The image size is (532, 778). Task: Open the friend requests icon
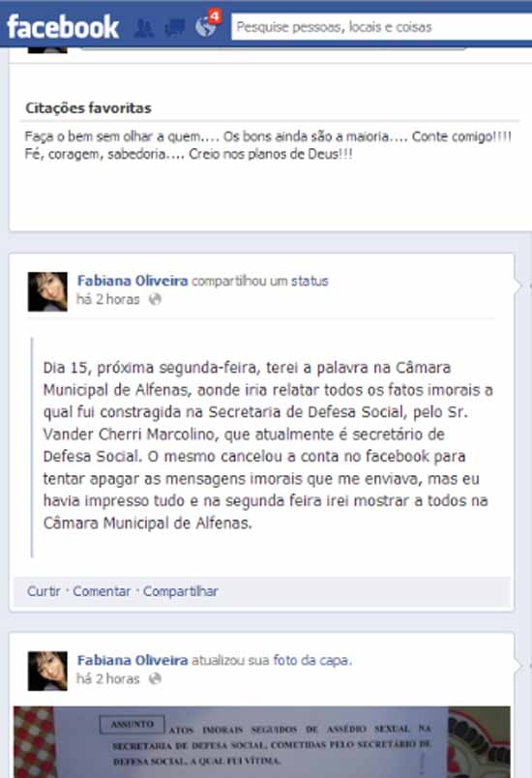tap(144, 28)
